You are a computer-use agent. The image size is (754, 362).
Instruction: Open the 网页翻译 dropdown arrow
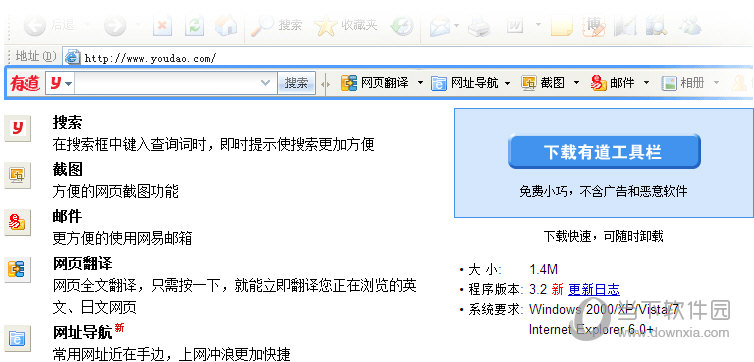click(x=420, y=83)
